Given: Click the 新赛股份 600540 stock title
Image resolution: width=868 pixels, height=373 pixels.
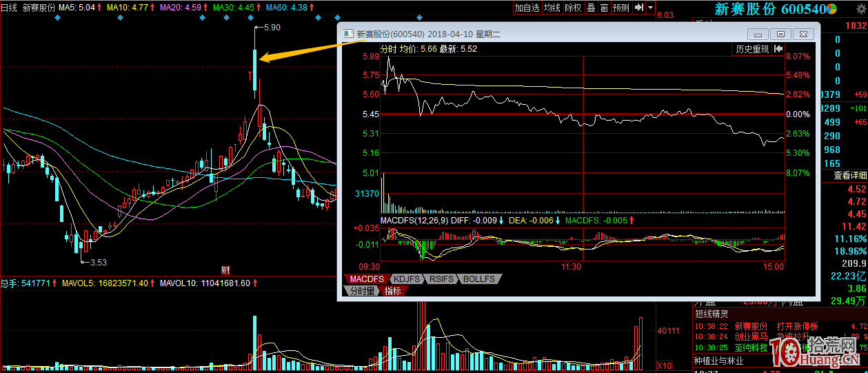Looking at the screenshot, I should click(769, 9).
